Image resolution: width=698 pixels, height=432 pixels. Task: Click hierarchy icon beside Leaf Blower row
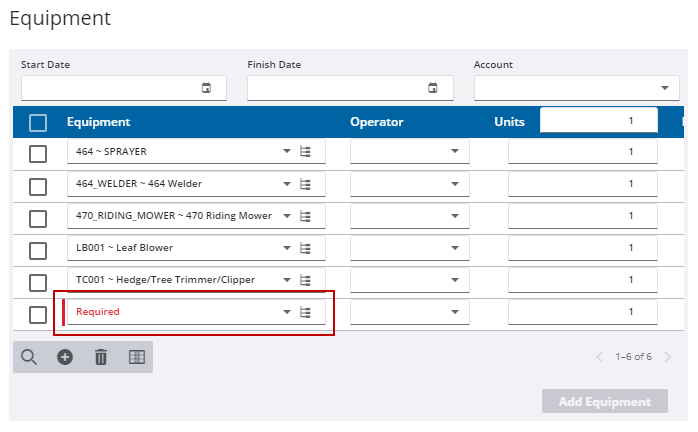click(306, 248)
